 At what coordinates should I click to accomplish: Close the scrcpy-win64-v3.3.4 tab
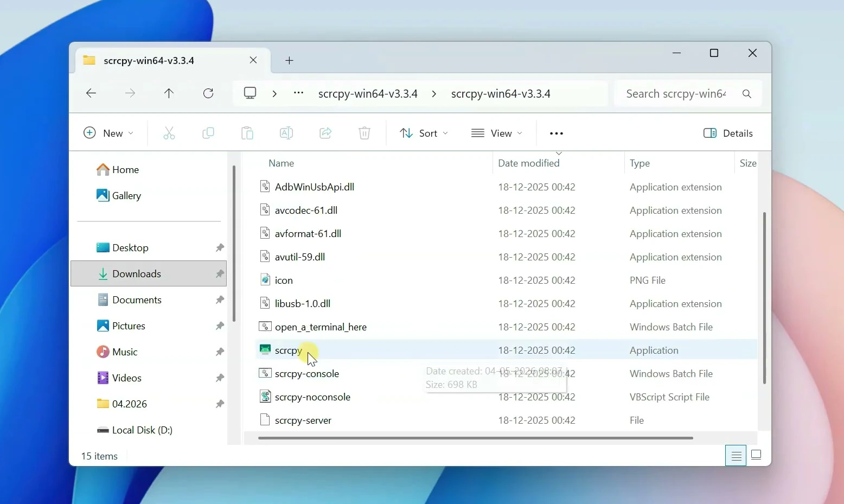[x=253, y=60]
